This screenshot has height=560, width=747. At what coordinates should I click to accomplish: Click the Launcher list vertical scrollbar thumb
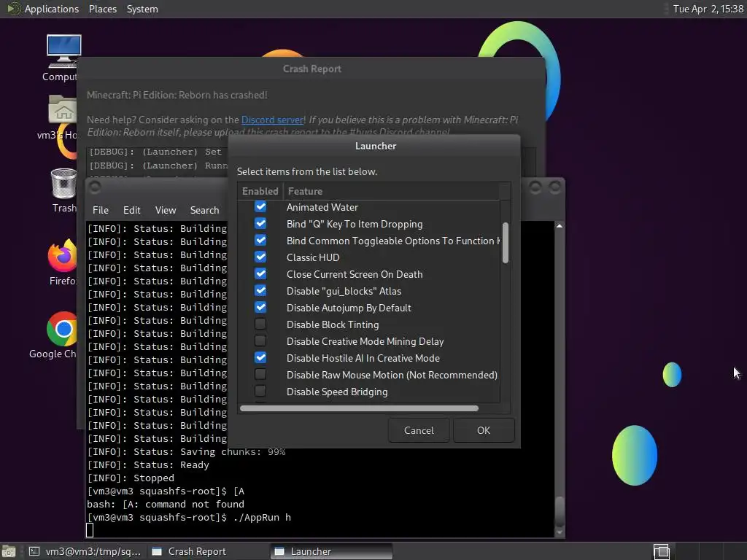point(506,243)
